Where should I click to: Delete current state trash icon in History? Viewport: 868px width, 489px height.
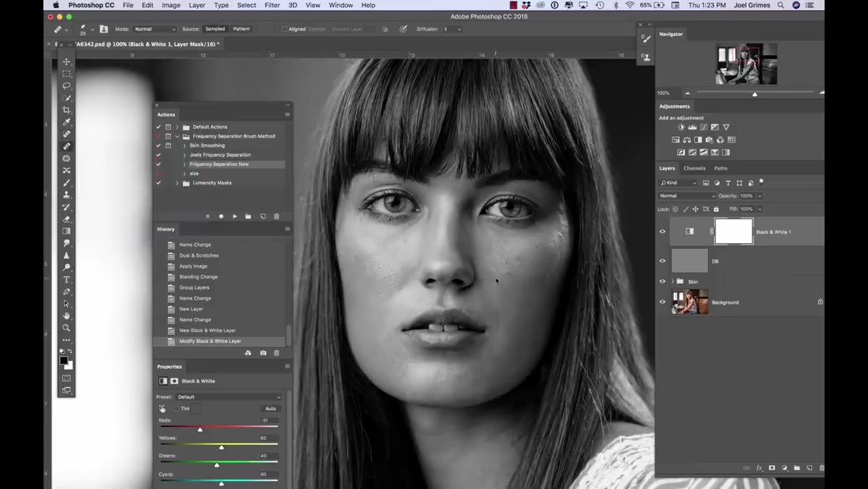pos(276,353)
